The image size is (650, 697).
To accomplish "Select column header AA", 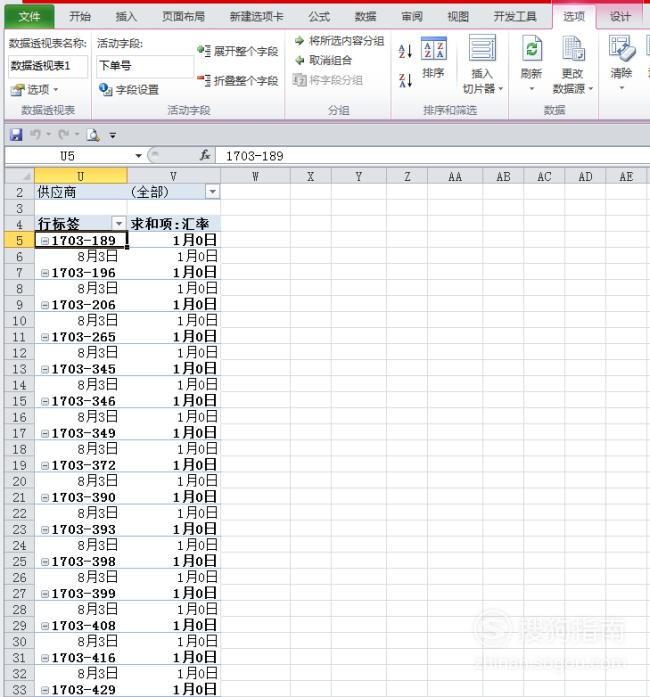I will click(x=455, y=176).
